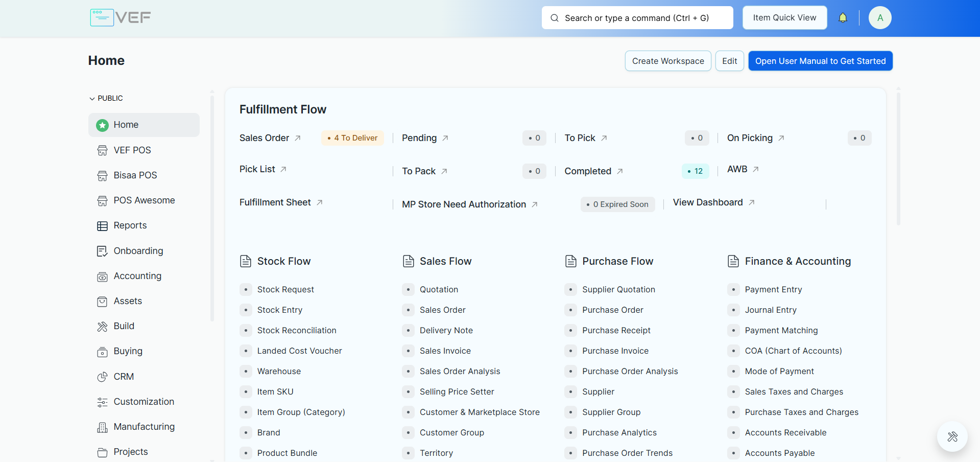
Task: Click the notification bell icon
Action: (843, 18)
